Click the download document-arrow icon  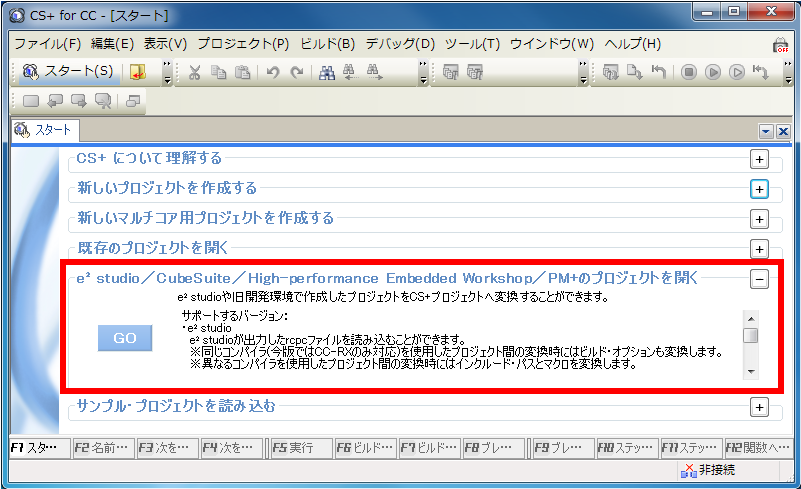[634, 73]
